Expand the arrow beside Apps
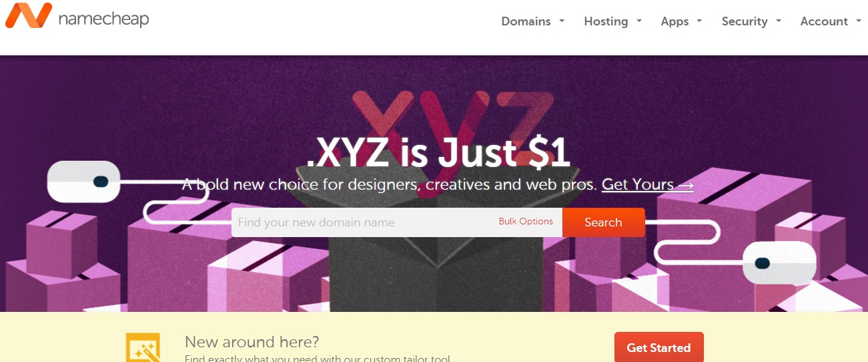The image size is (868, 362). point(699,21)
